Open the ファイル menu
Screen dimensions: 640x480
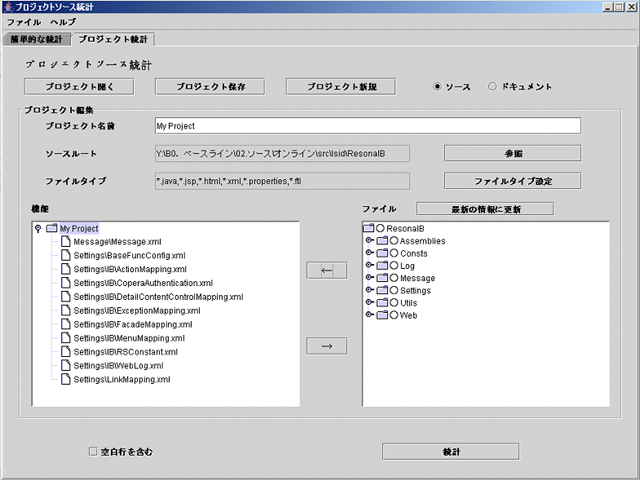(x=24, y=21)
